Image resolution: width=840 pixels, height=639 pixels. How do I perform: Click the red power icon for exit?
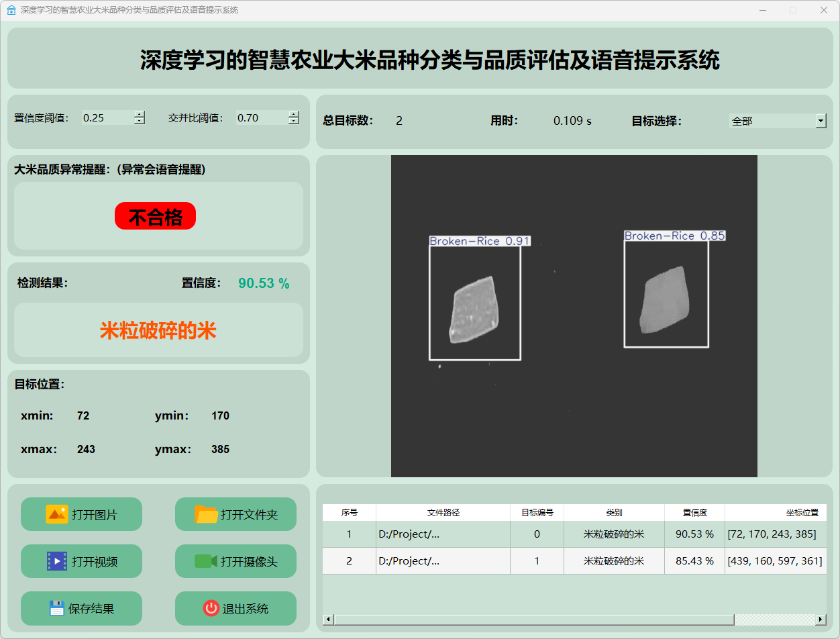tap(211, 608)
